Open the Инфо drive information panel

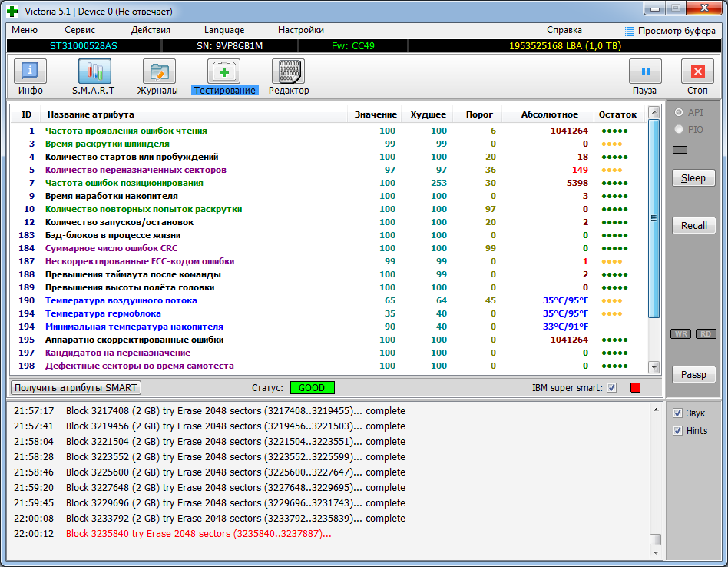click(30, 71)
